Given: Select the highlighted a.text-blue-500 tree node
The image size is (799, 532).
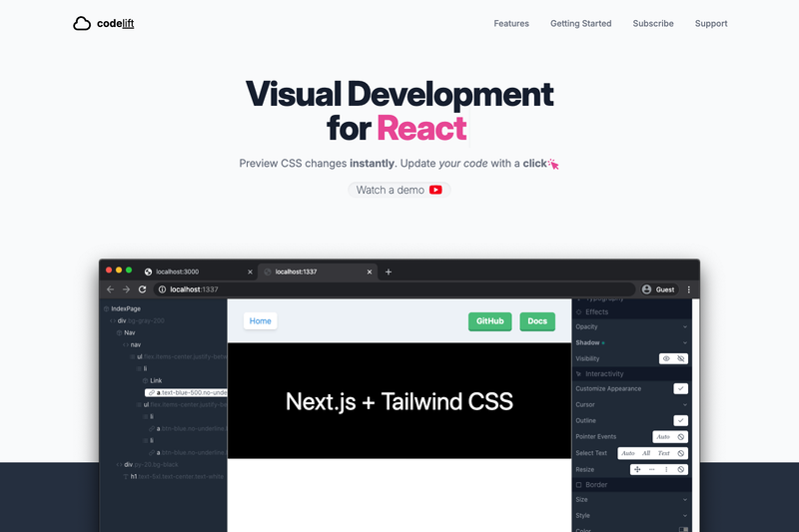Looking at the screenshot, I should (186, 392).
